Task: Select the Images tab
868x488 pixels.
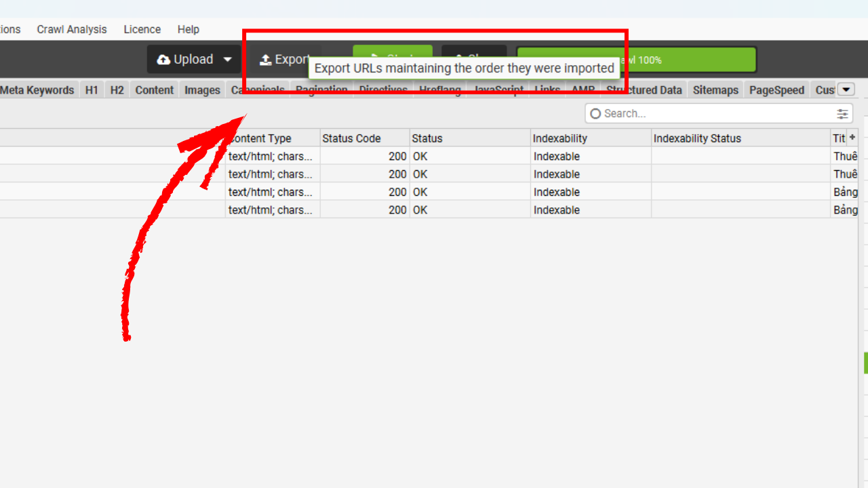Action: click(202, 90)
